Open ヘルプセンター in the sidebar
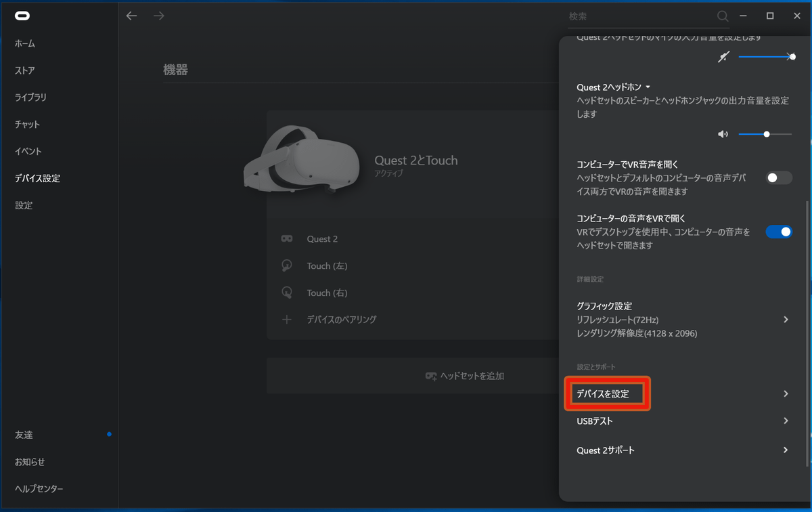Image resolution: width=812 pixels, height=512 pixels. coord(39,489)
